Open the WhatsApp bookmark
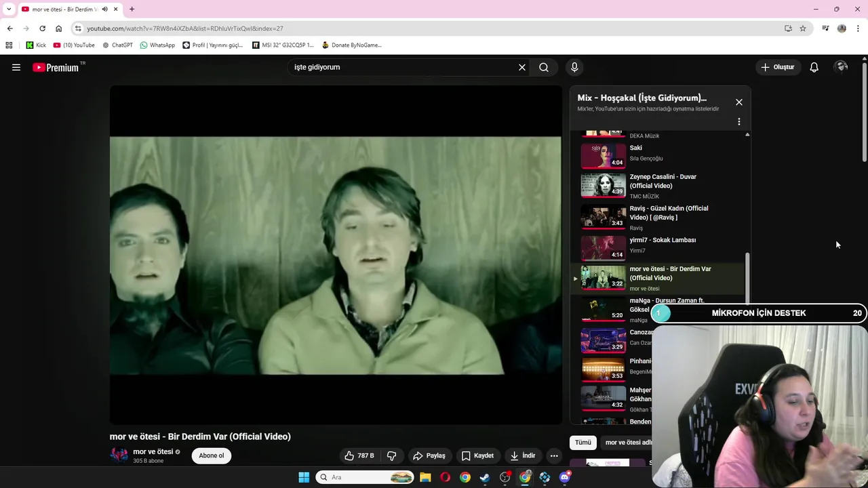868x488 pixels. pyautogui.click(x=157, y=45)
